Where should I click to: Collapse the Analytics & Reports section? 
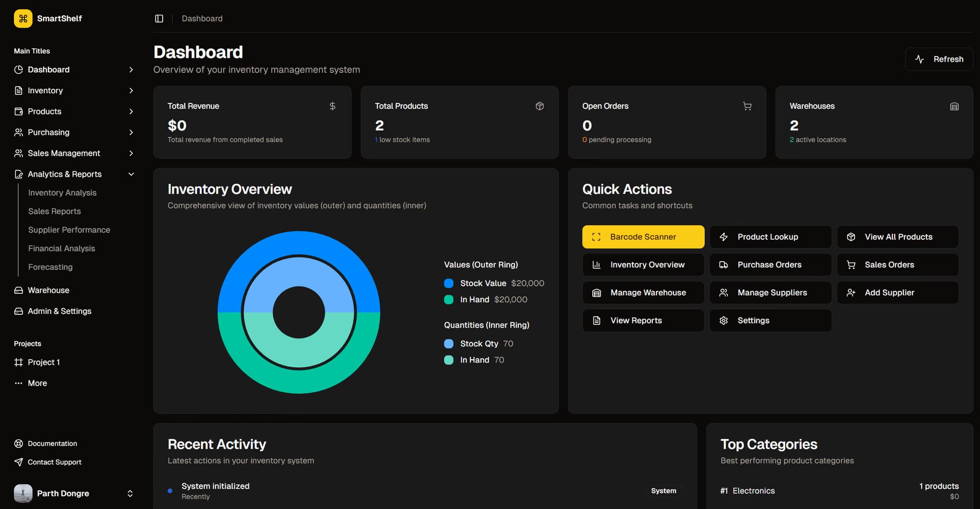pyautogui.click(x=131, y=174)
